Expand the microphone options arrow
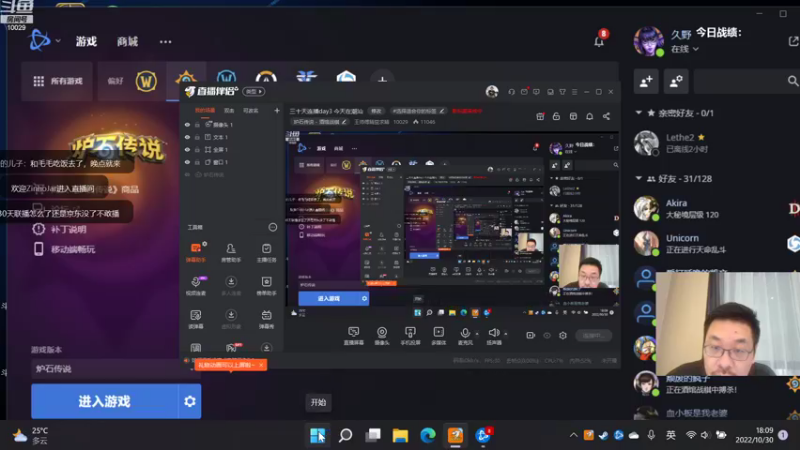800x450 pixels. (x=477, y=334)
